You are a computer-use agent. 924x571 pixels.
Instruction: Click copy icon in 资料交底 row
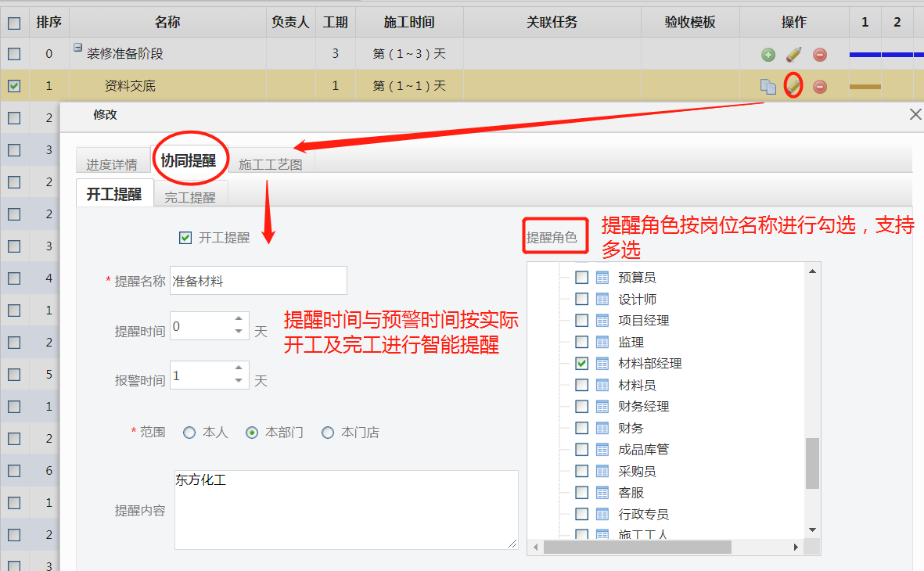click(x=768, y=86)
